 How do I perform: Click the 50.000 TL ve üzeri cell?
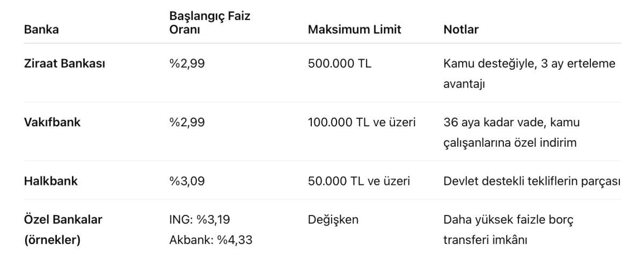click(358, 181)
